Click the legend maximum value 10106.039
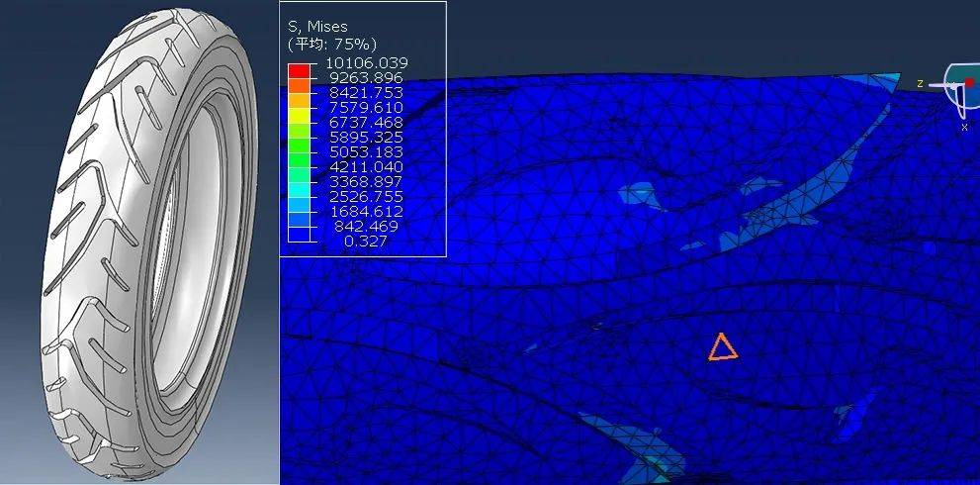 coord(367,63)
